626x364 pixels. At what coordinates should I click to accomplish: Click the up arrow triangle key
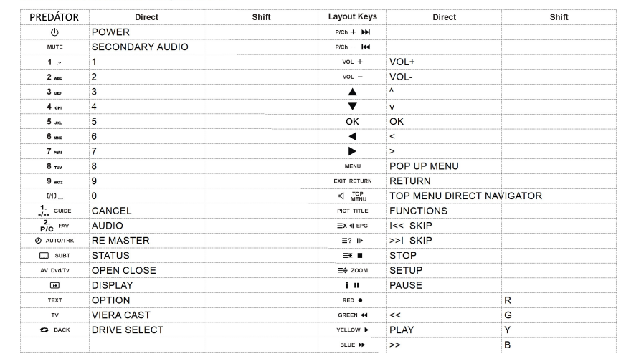pyautogui.click(x=352, y=92)
